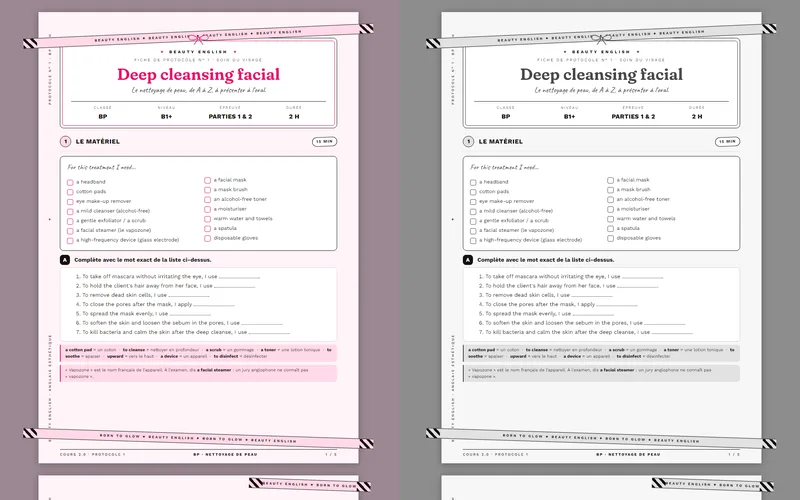Screen dimensions: 800x500
Task: Click 'BP · NETTOYAGE DE PEAU' footer on pink sheet
Action: click(225, 454)
